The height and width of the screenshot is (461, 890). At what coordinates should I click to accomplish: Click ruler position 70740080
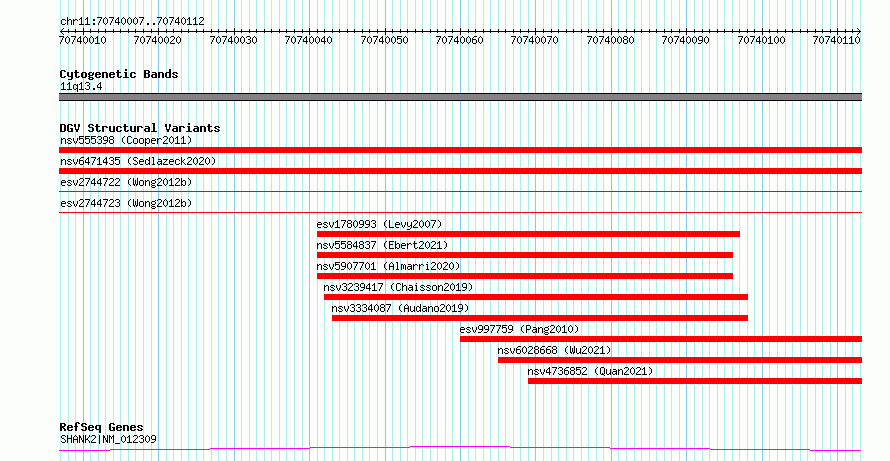[x=610, y=40]
